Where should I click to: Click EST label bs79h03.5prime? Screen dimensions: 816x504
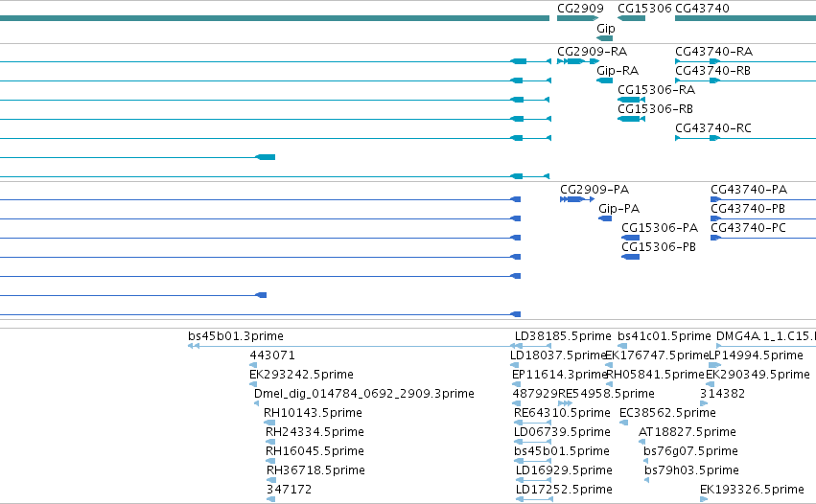point(691,471)
